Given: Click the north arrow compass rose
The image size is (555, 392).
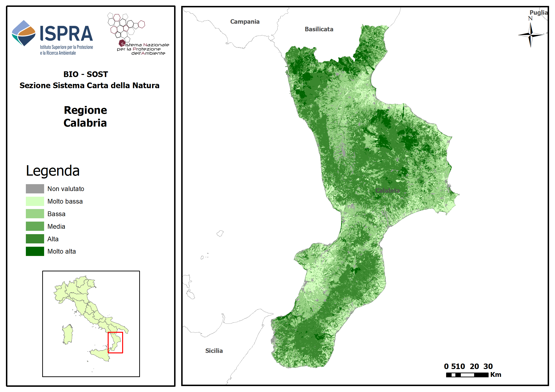Looking at the screenshot, I should (x=530, y=35).
